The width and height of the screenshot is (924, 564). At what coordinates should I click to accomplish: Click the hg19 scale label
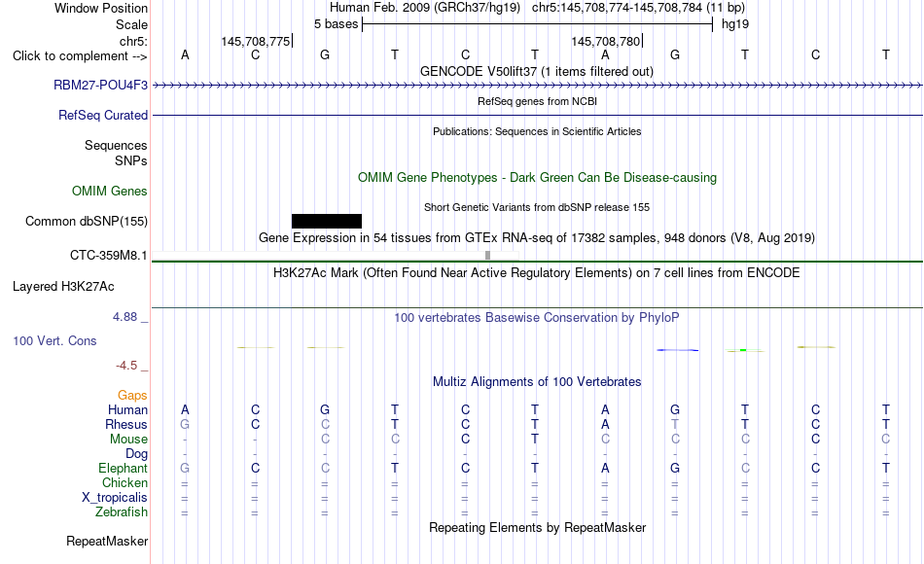735,24
